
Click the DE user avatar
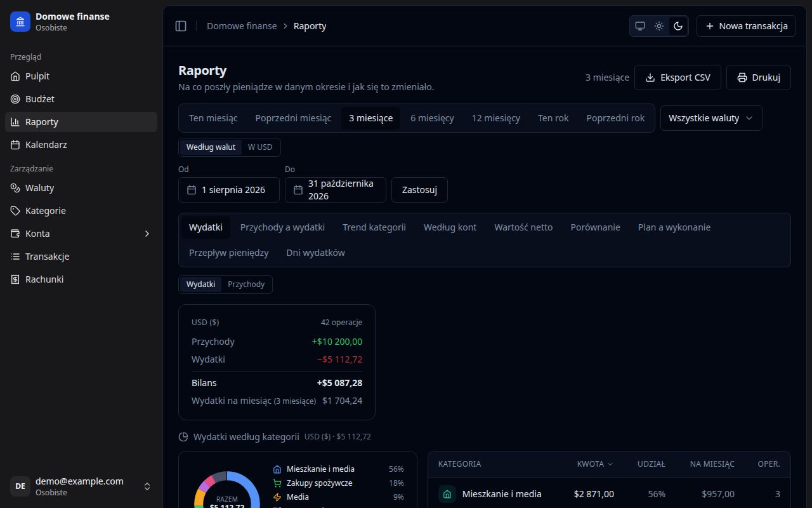click(20, 486)
